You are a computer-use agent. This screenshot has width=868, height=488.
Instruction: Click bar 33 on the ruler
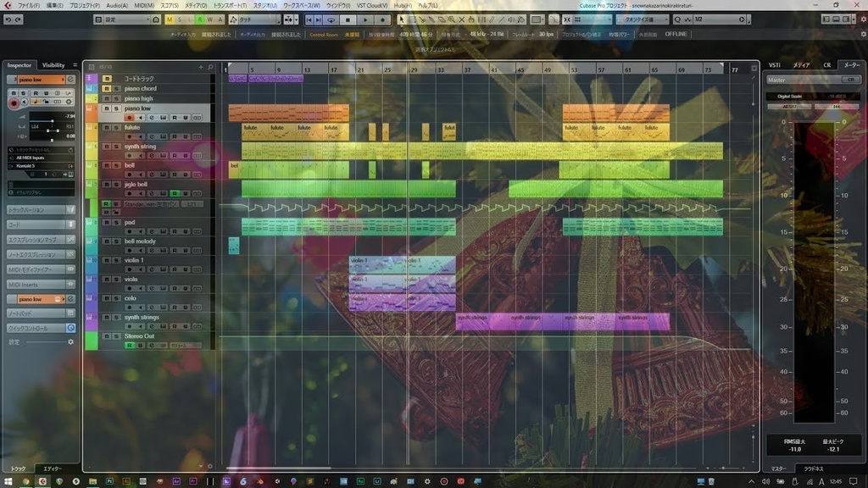pyautogui.click(x=441, y=69)
